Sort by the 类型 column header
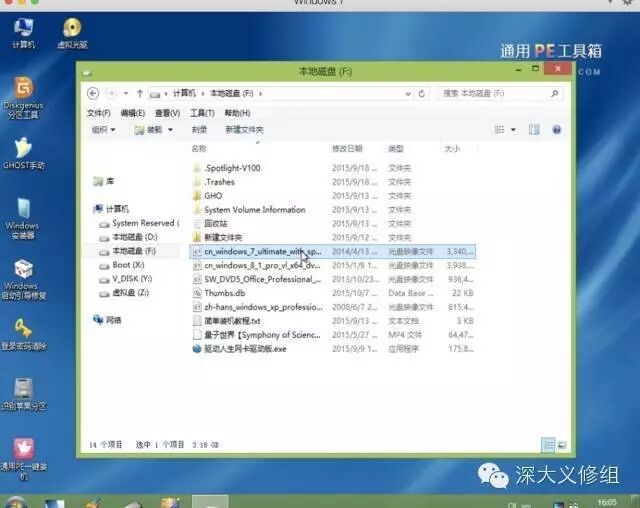This screenshot has width=640, height=508. coord(396,149)
